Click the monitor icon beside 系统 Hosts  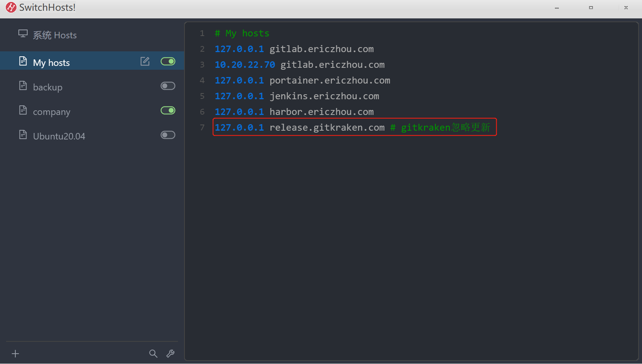point(23,34)
